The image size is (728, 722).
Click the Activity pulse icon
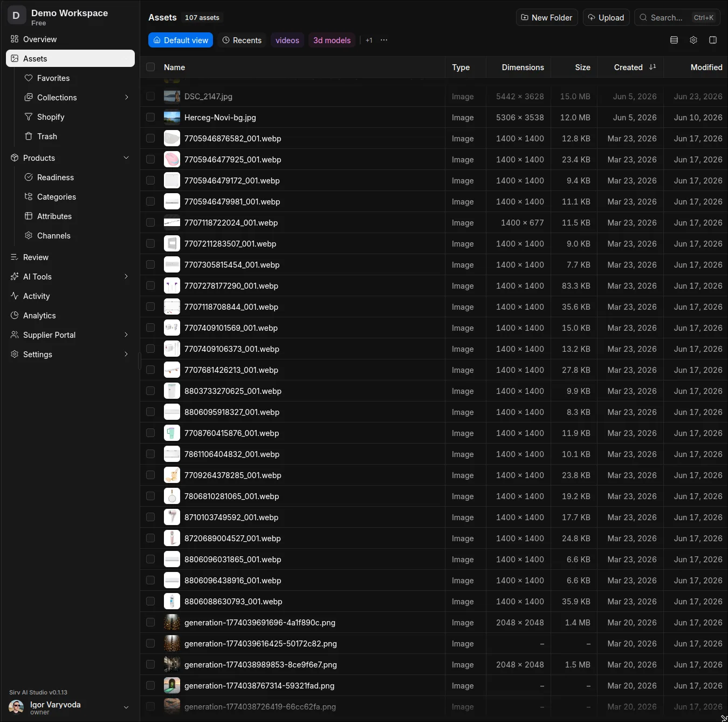point(15,296)
